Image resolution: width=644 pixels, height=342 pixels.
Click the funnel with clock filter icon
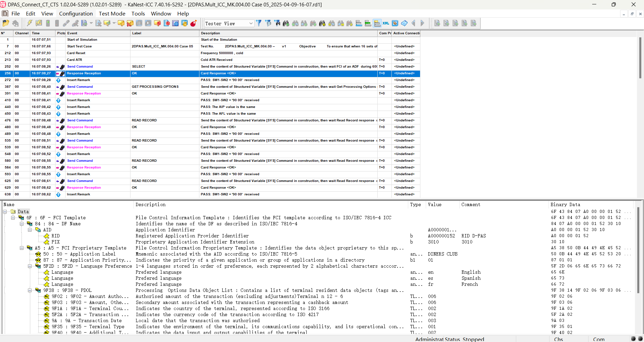point(268,23)
